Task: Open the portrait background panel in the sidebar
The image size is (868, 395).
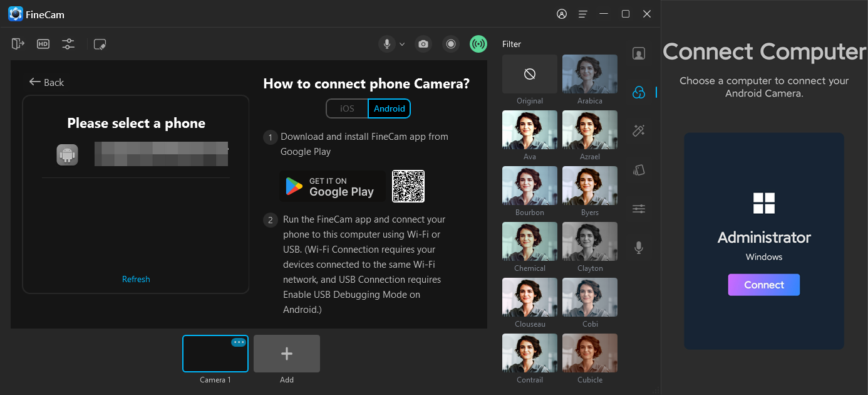Action: click(x=639, y=53)
